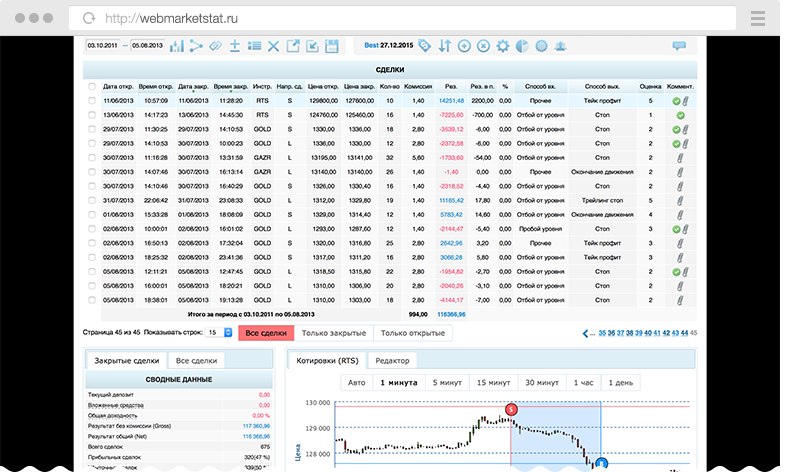Click the circled plus icon

click(464, 46)
